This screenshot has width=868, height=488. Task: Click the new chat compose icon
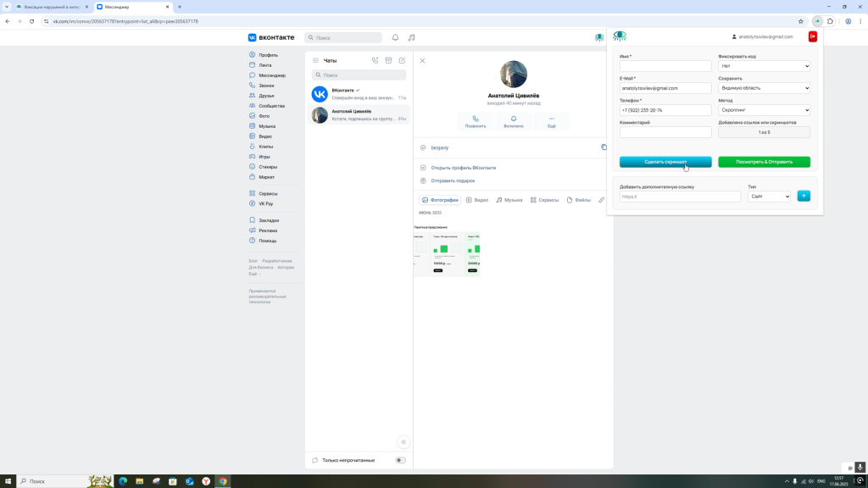[402, 61]
